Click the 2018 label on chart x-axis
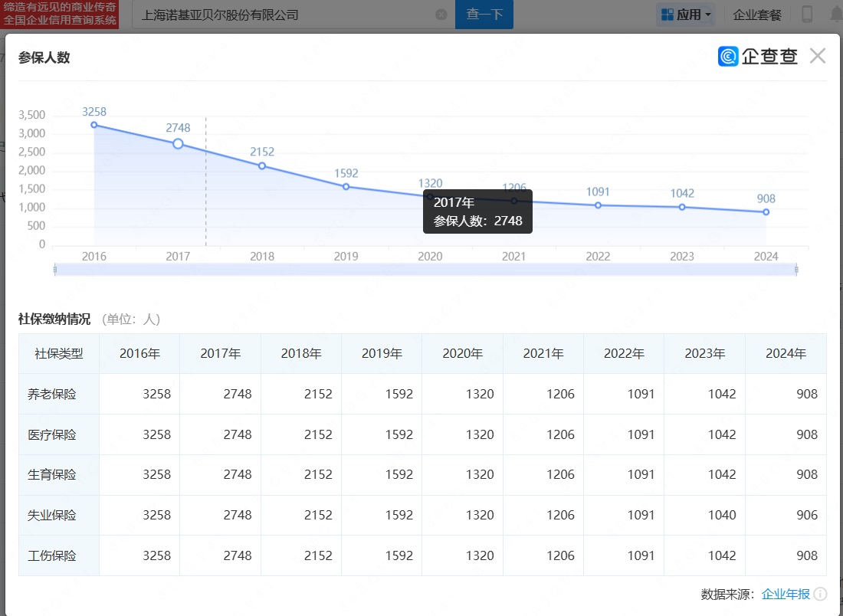The height and width of the screenshot is (616, 843). tap(262, 257)
